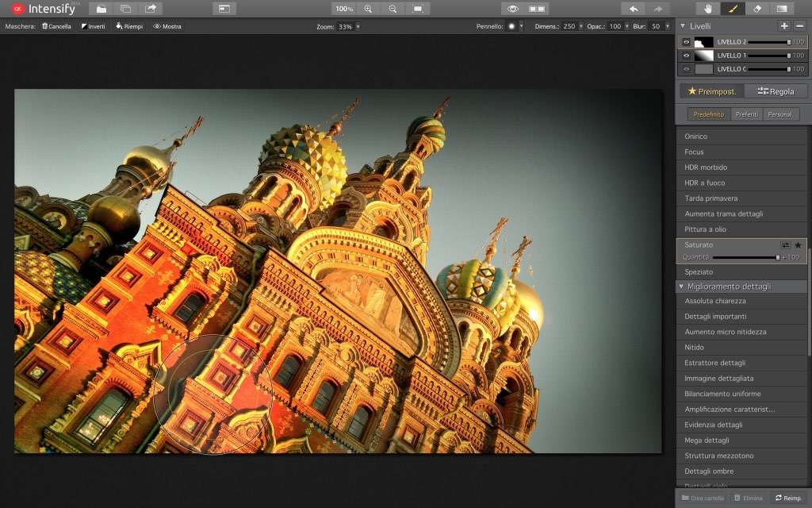Add a new layer with plus button
The width and height of the screenshot is (812, 508).
tap(784, 25)
